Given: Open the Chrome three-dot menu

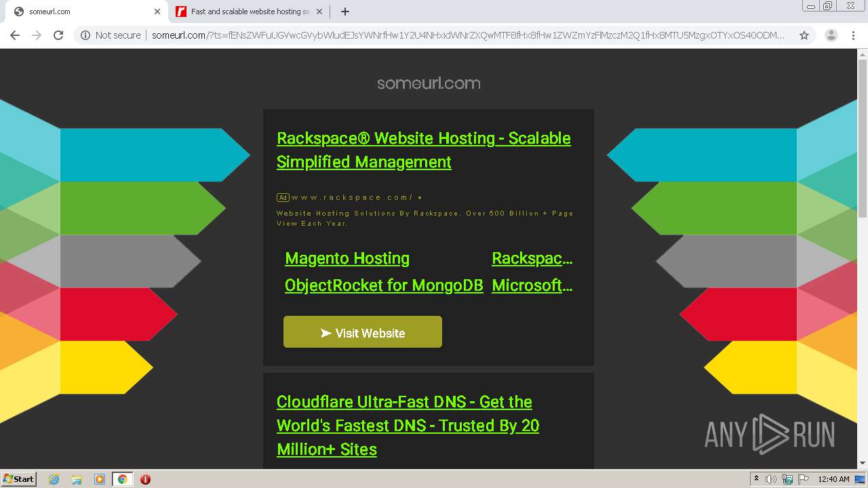Looking at the screenshot, I should 853,35.
